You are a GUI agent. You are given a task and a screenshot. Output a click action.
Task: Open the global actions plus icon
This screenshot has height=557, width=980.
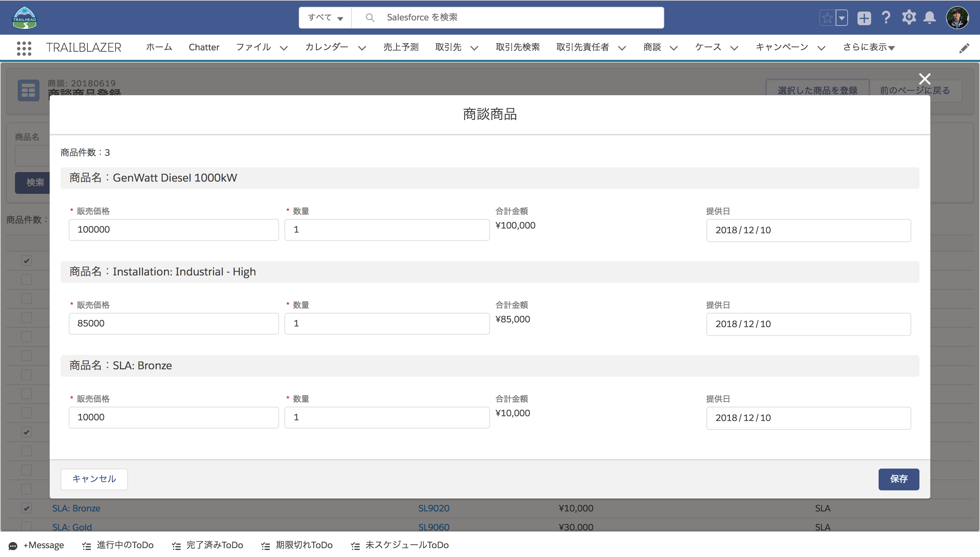(x=864, y=18)
